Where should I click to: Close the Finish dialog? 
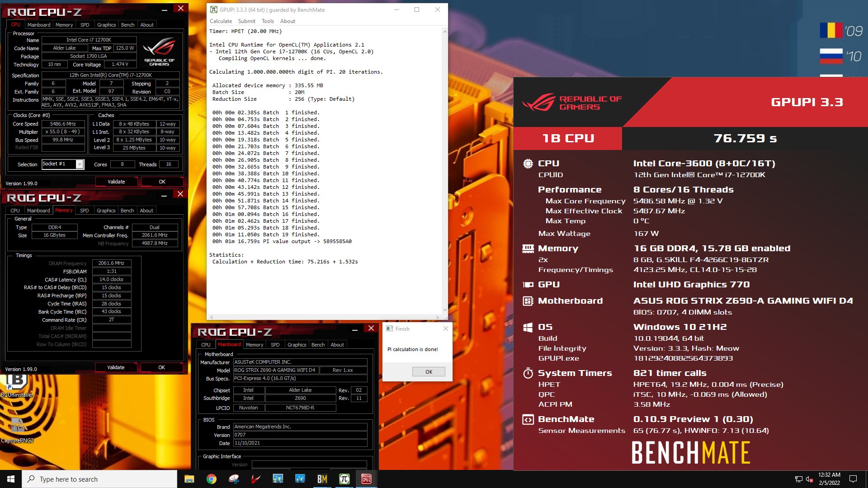pos(446,328)
